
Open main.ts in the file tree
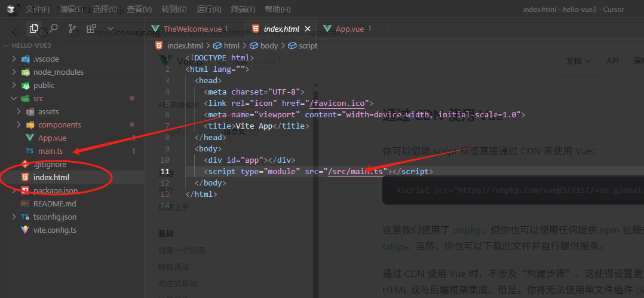pyautogui.click(x=51, y=151)
